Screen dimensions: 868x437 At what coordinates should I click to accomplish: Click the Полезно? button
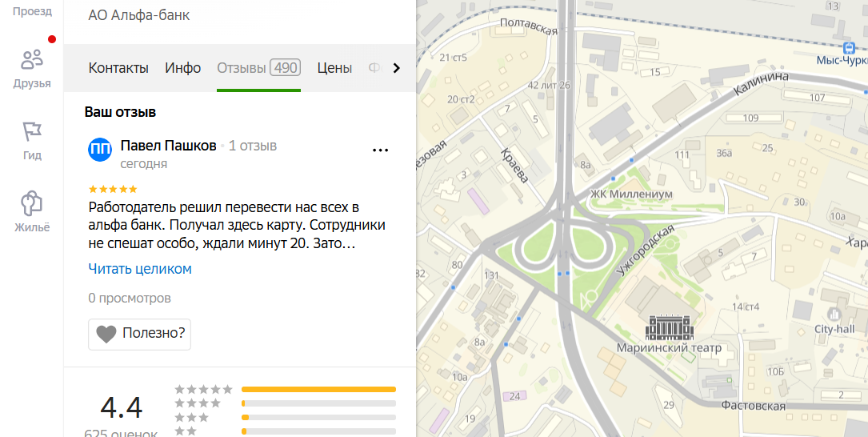(139, 334)
